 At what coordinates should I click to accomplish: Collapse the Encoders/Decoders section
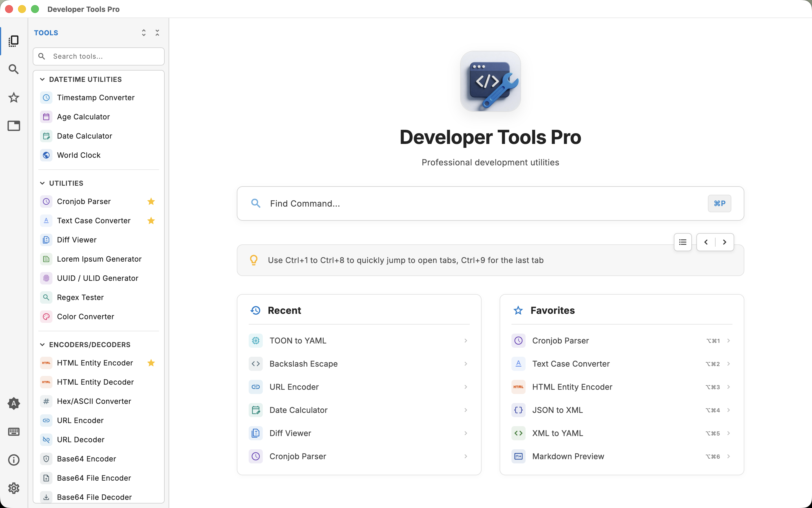tap(42, 344)
